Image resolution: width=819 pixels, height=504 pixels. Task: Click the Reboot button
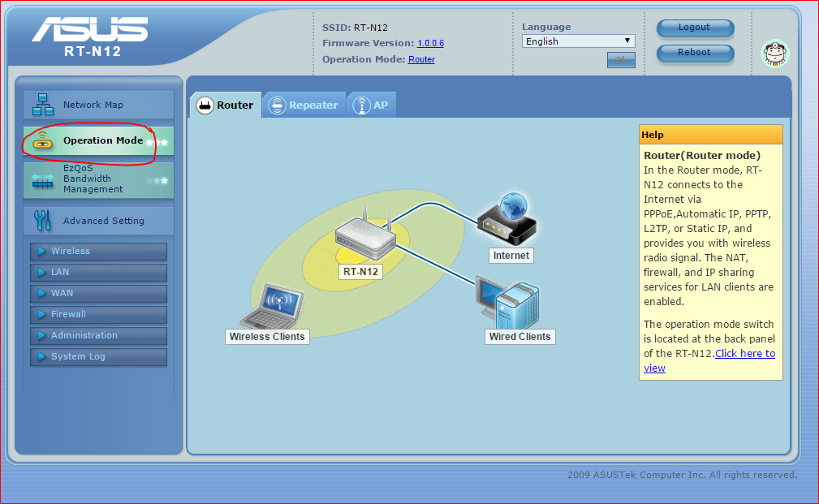click(x=695, y=53)
